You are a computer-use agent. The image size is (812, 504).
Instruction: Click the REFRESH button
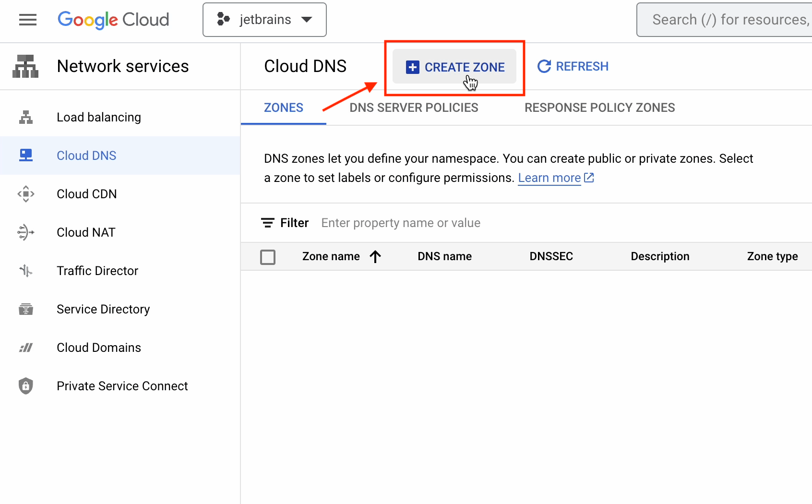(573, 66)
